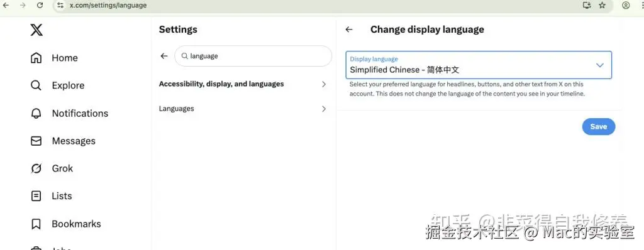The height and width of the screenshot is (250, 644).
Task: Click the Display language dropdown chevron
Action: coord(599,65)
